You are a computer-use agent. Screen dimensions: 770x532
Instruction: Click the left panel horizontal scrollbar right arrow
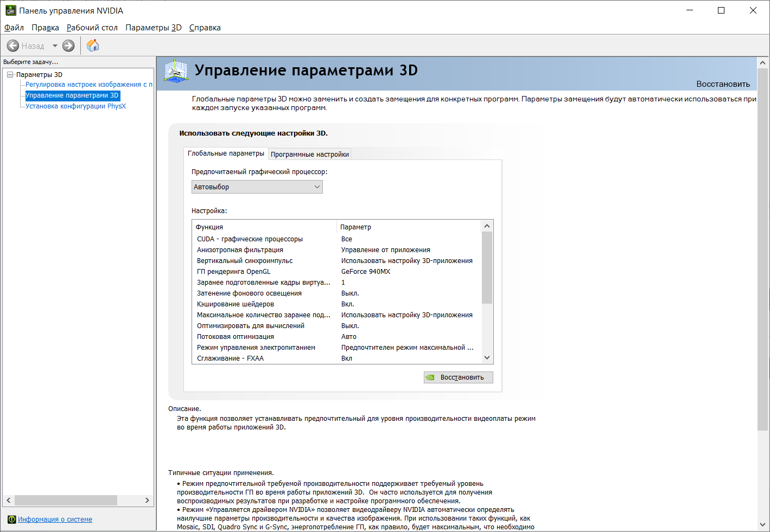pos(147,501)
